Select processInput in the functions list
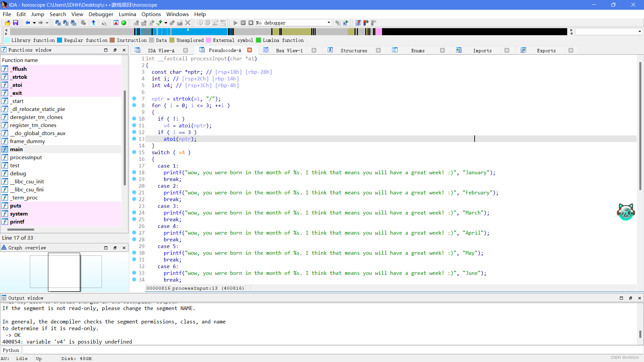 coord(26,157)
